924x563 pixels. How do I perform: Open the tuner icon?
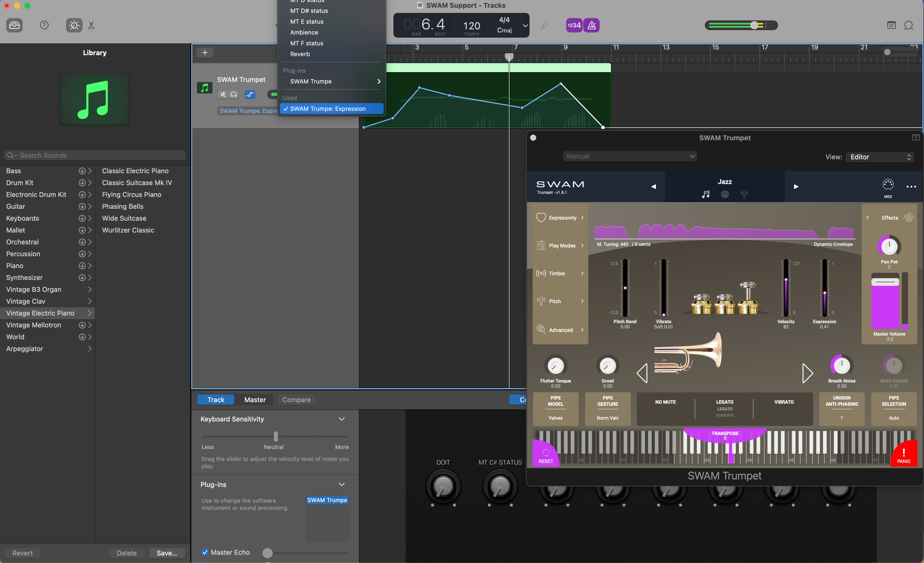click(x=544, y=25)
